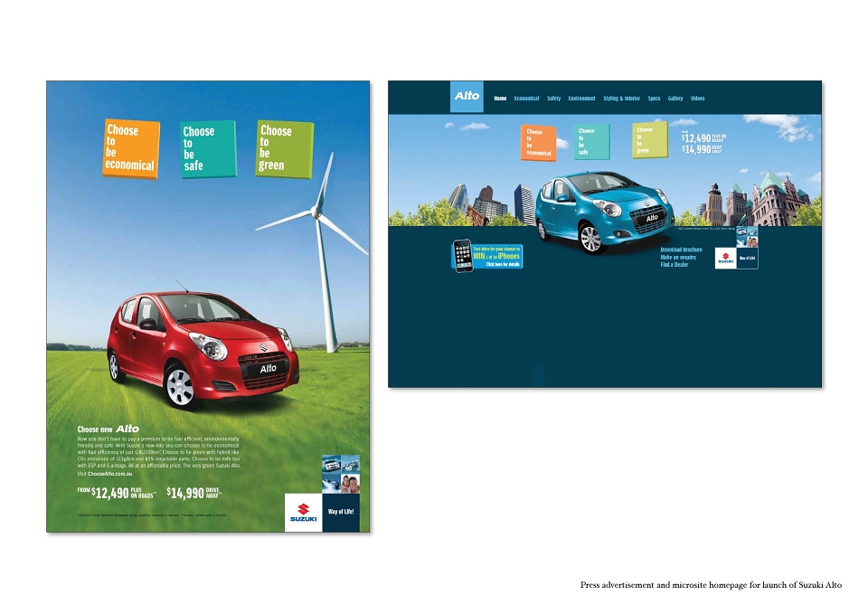Click the $14,990 price in the press ad

(x=194, y=493)
